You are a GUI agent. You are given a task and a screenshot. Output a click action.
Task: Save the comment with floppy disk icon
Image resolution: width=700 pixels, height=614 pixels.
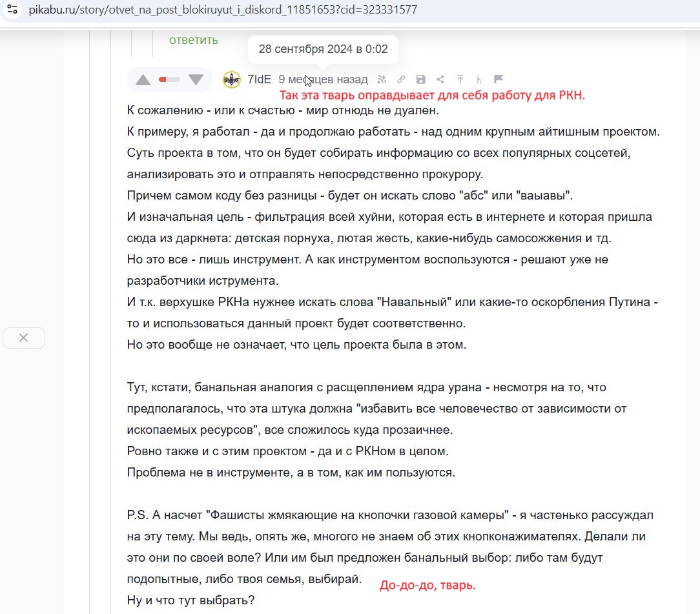pos(420,79)
